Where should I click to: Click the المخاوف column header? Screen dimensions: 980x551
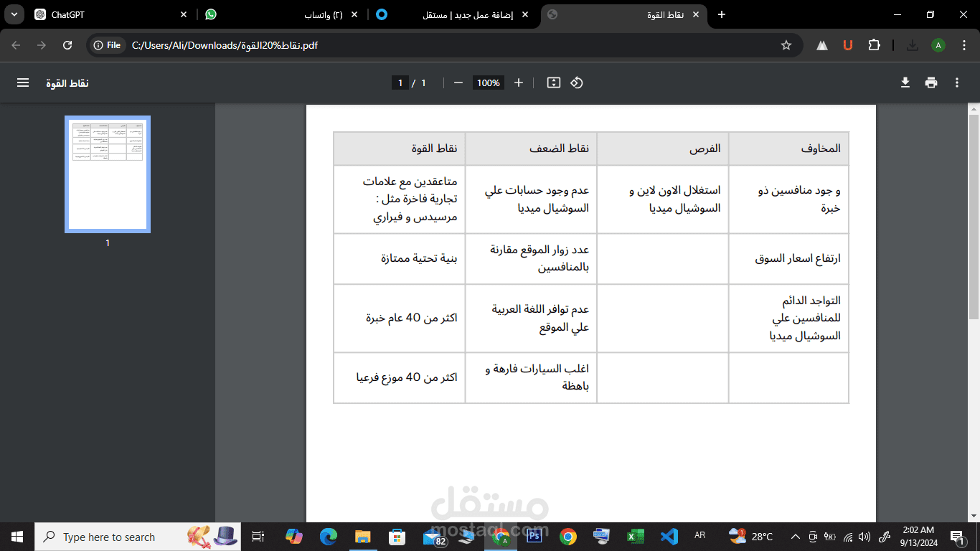coord(788,149)
